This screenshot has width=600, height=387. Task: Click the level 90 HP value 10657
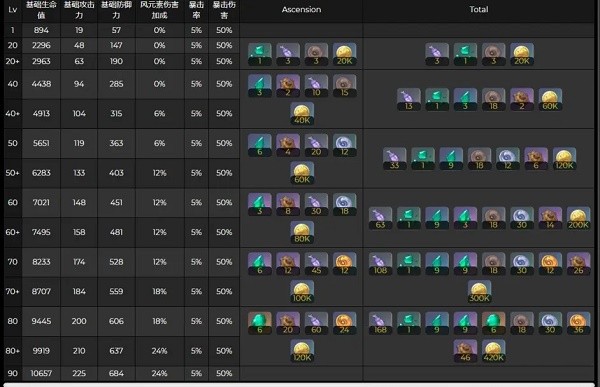coord(41,373)
